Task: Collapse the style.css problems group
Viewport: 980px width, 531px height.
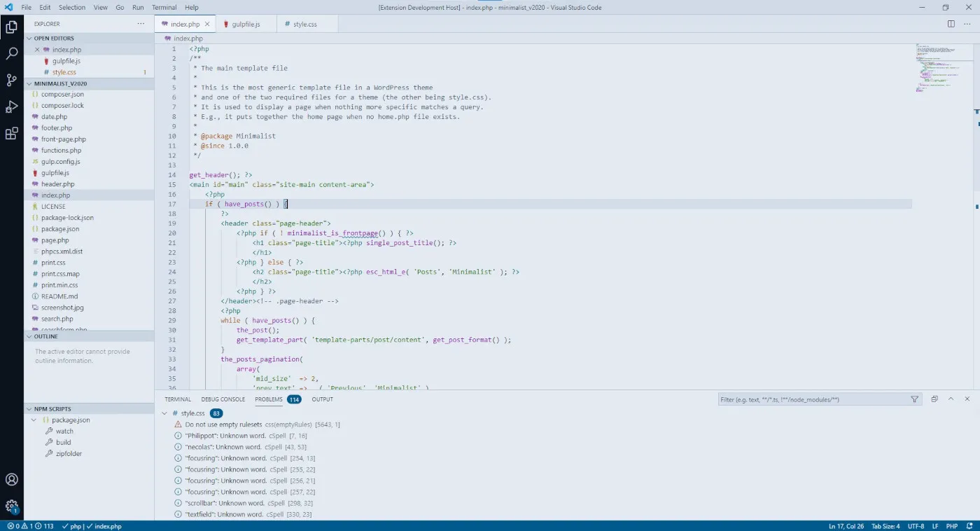Action: (x=164, y=413)
